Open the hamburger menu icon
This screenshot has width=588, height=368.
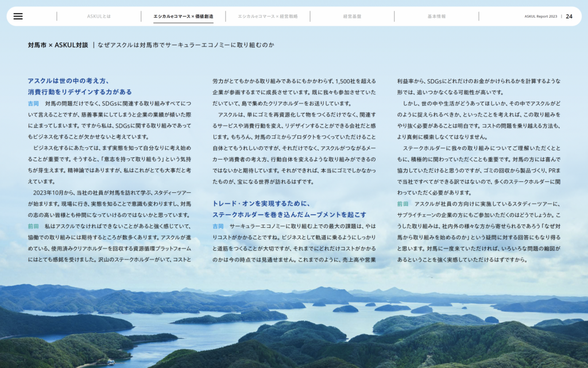coord(18,16)
